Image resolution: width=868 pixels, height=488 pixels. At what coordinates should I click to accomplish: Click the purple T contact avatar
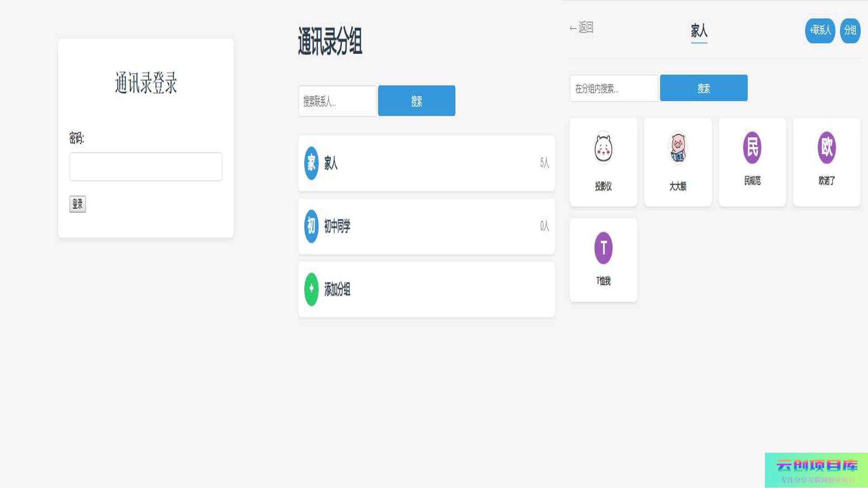click(603, 248)
